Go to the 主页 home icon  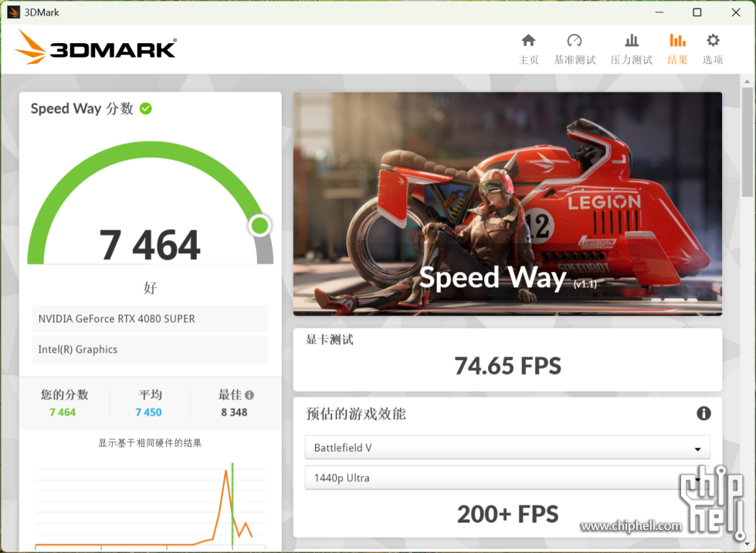coord(528,40)
